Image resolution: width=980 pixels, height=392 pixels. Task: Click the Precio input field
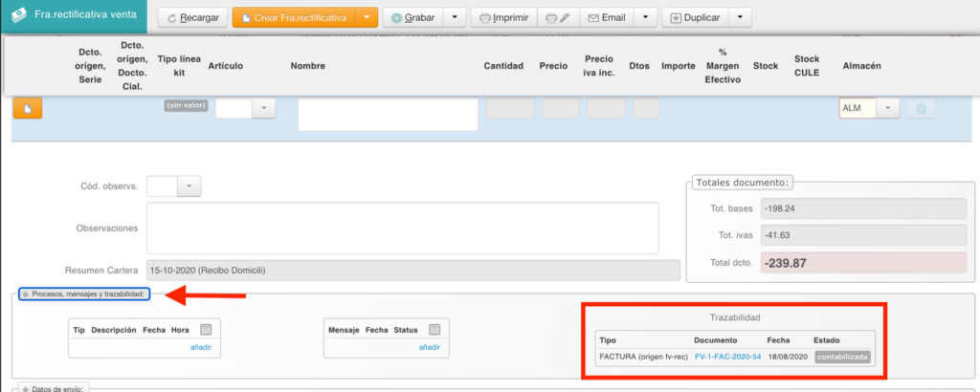pyautogui.click(x=561, y=109)
